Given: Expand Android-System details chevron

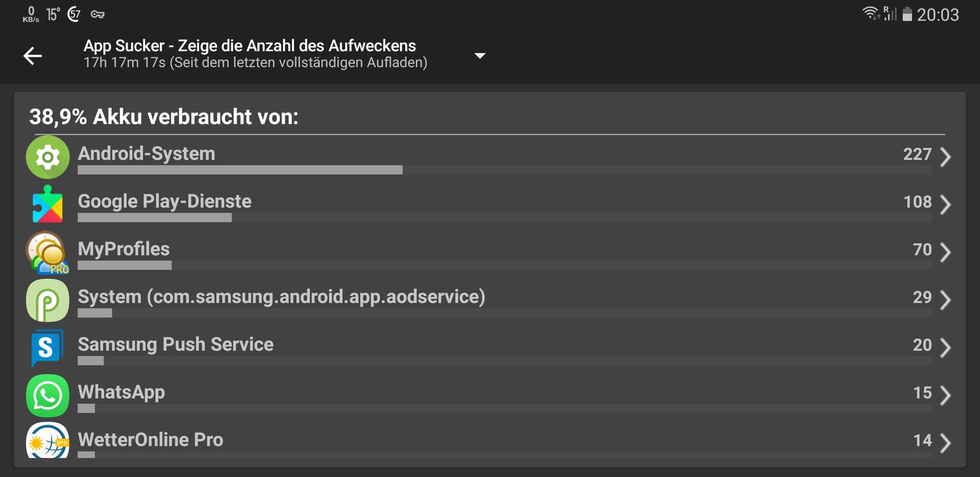Looking at the screenshot, I should point(945,157).
